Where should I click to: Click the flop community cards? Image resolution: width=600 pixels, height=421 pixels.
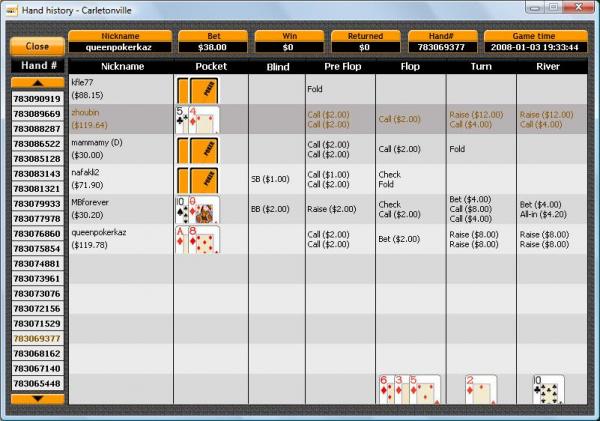(x=408, y=389)
